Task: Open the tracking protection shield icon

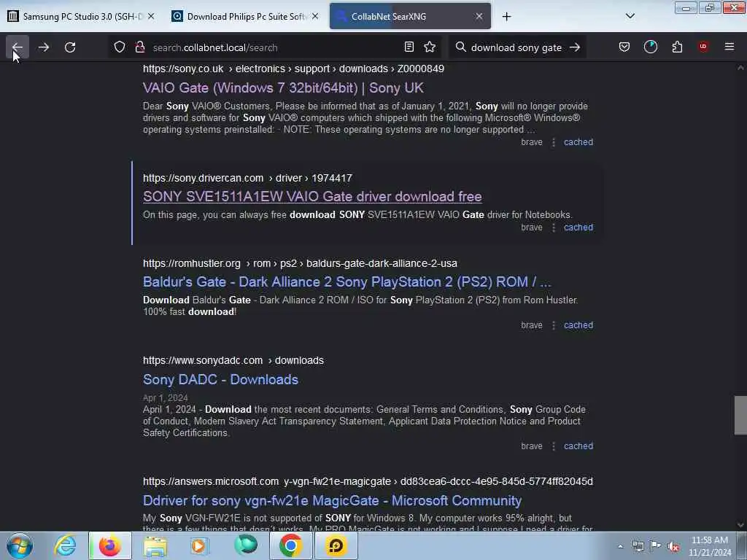Action: pyautogui.click(x=120, y=47)
